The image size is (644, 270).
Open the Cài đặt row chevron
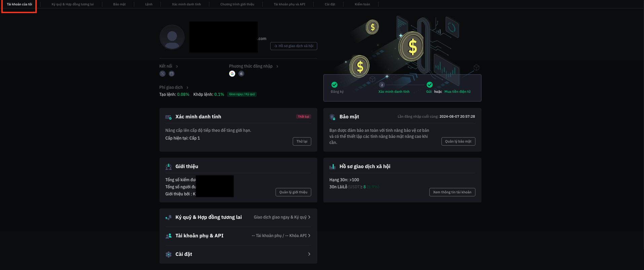(309, 254)
